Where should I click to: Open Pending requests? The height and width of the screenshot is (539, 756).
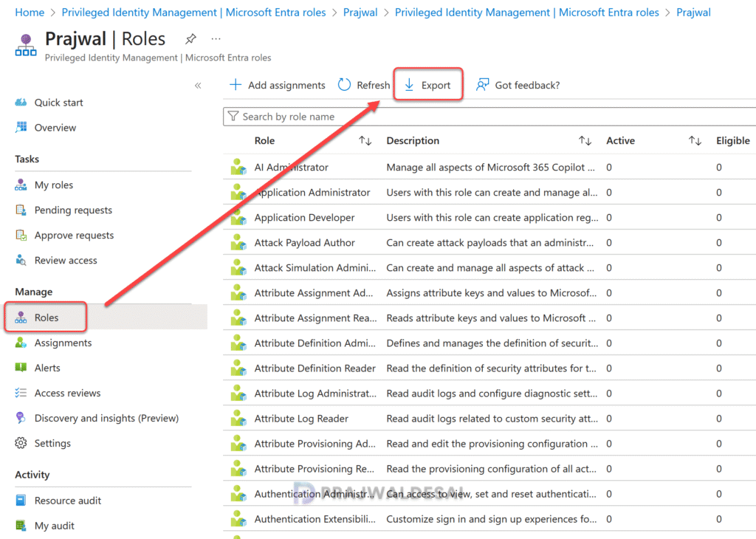pyautogui.click(x=73, y=210)
